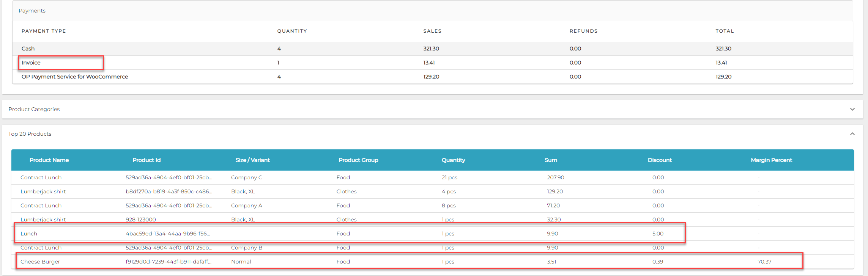Click the Cheese Burger margin value 70.37
The image size is (868, 276).
(764, 262)
